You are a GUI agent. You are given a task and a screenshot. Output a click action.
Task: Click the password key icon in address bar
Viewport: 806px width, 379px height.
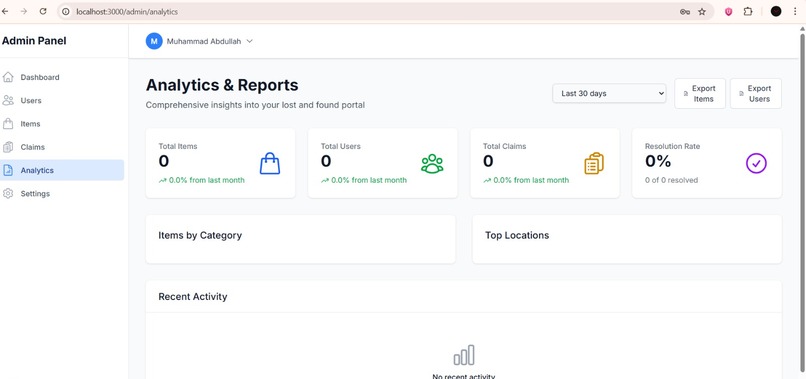[x=685, y=12]
